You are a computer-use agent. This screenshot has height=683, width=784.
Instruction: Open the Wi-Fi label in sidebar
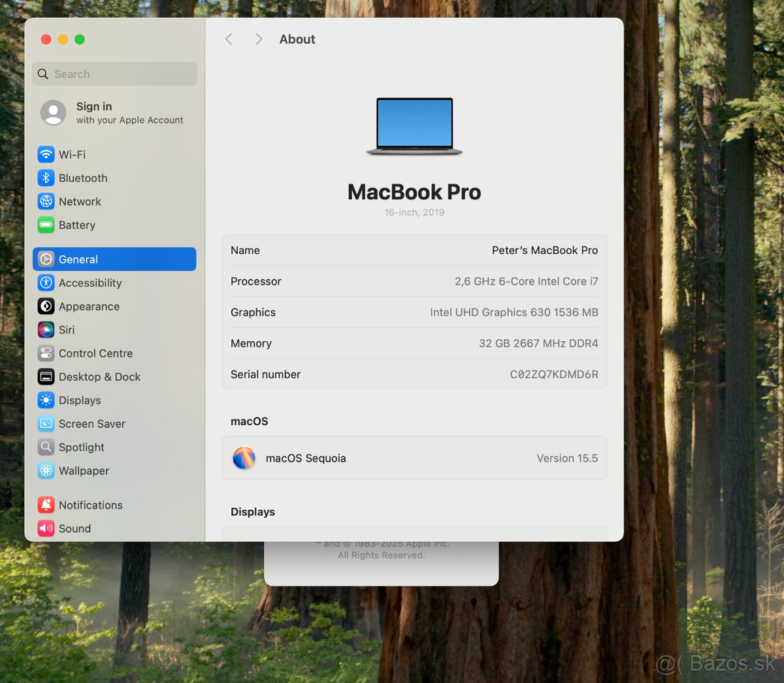[72, 155]
